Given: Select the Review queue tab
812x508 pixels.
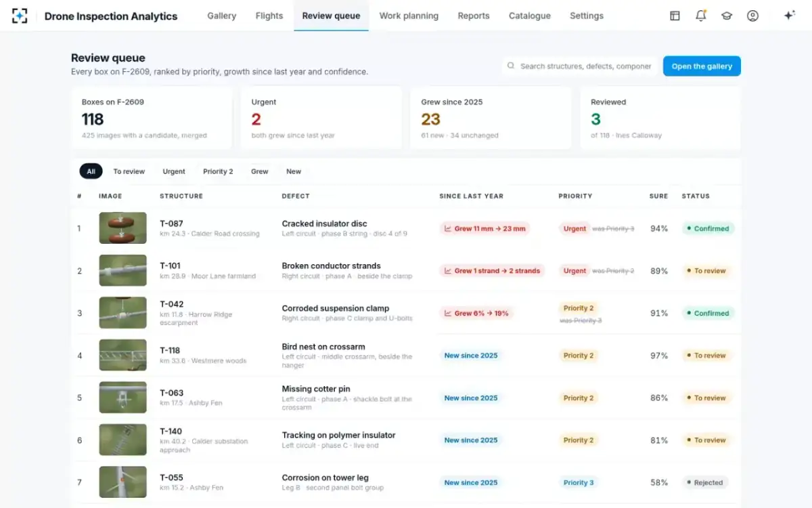Looking at the screenshot, I should [331, 16].
